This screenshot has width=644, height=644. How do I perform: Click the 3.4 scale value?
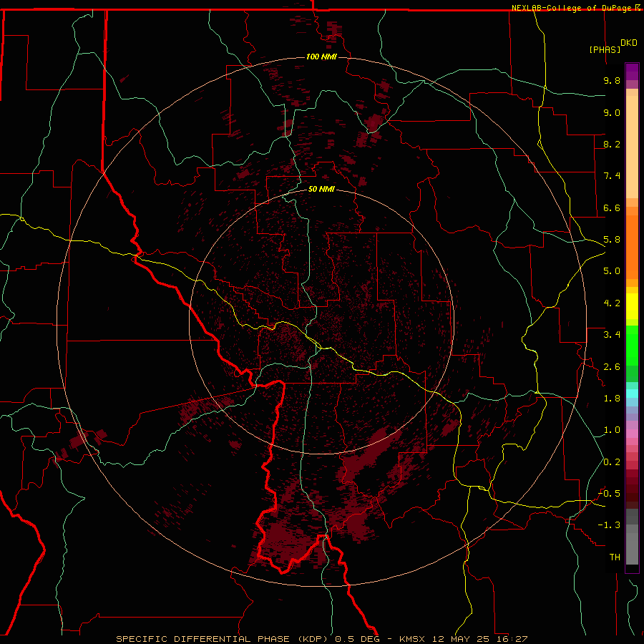coord(612,335)
